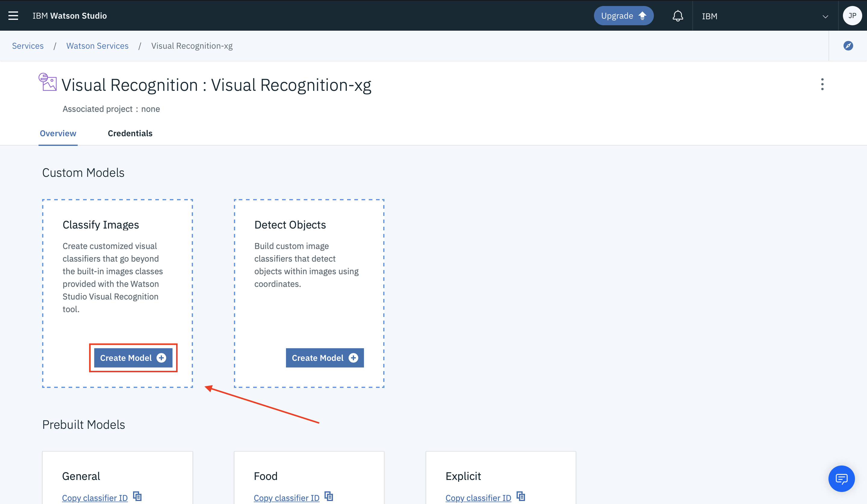
Task: Select the Overview tab
Action: tap(58, 134)
